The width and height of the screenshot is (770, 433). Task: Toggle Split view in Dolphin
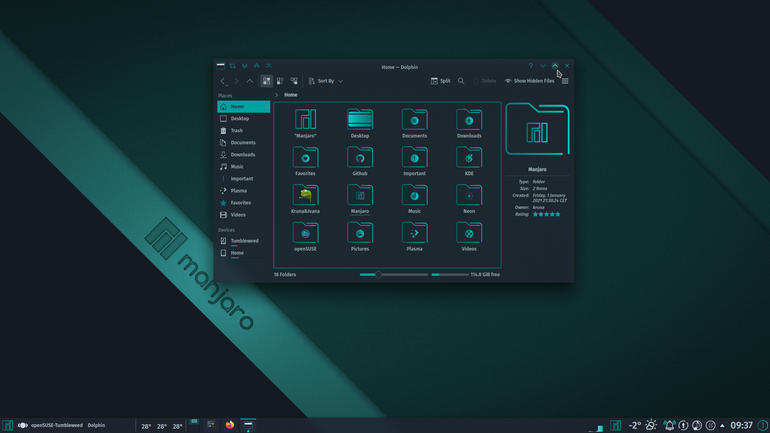point(440,81)
